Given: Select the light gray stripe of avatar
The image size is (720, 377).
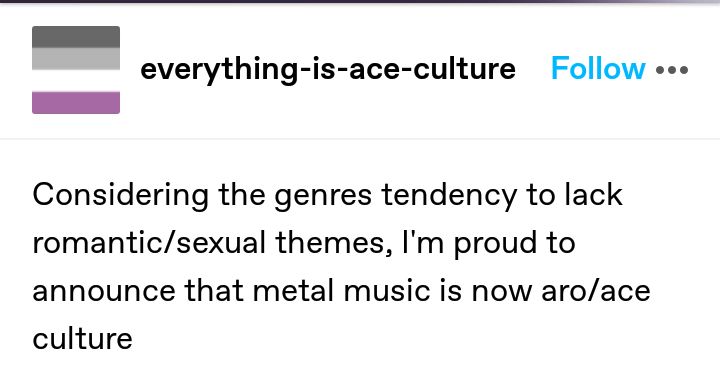Looking at the screenshot, I should 76,59.
